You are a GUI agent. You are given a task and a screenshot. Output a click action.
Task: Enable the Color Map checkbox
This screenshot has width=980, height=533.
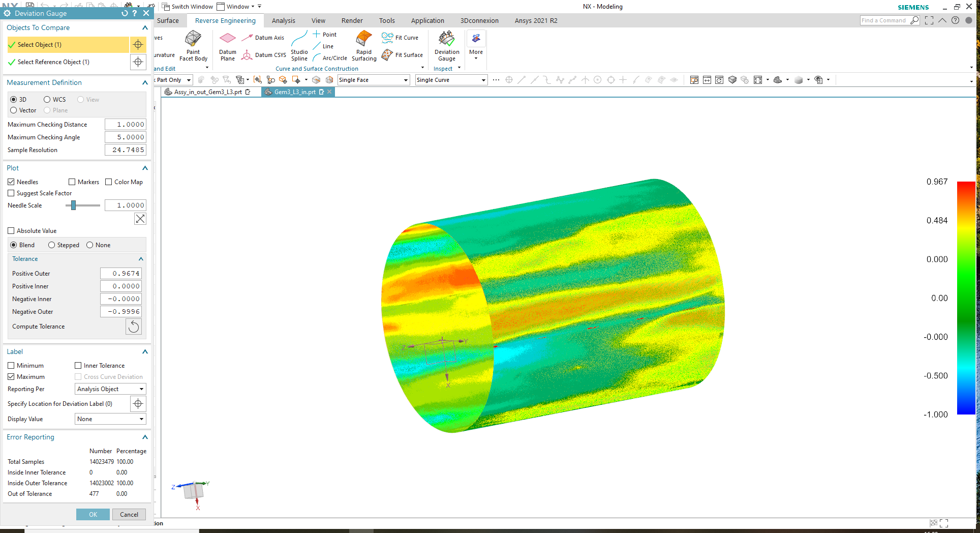pyautogui.click(x=109, y=182)
